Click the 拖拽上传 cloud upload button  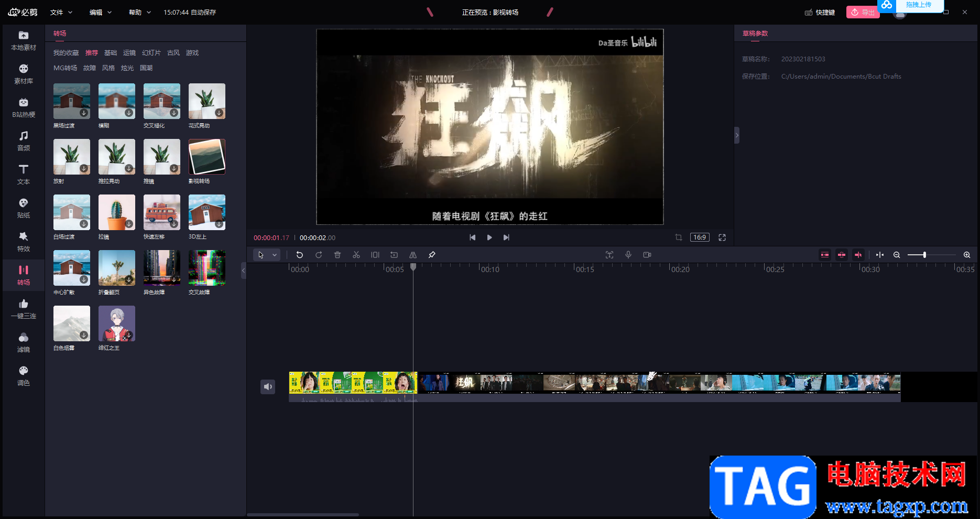(911, 5)
